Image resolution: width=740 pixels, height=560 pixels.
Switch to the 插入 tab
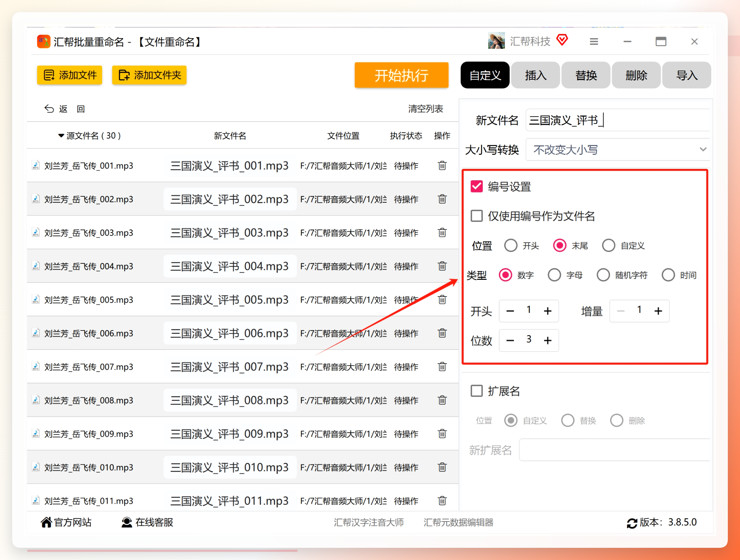point(535,75)
